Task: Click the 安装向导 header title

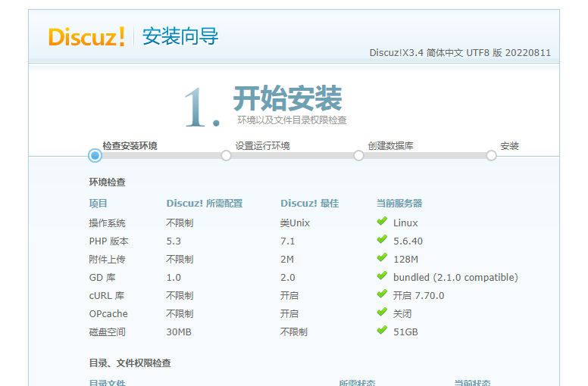Action: tap(180, 36)
